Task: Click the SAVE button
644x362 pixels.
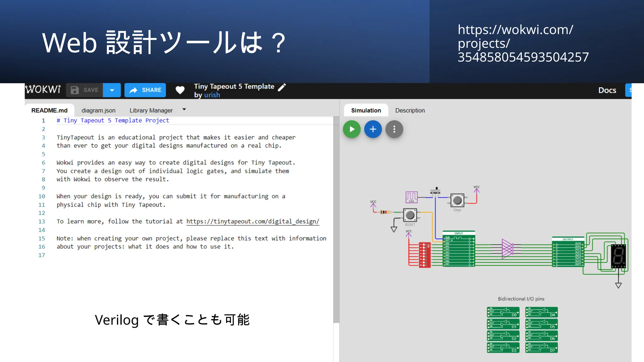Action: tap(85, 90)
